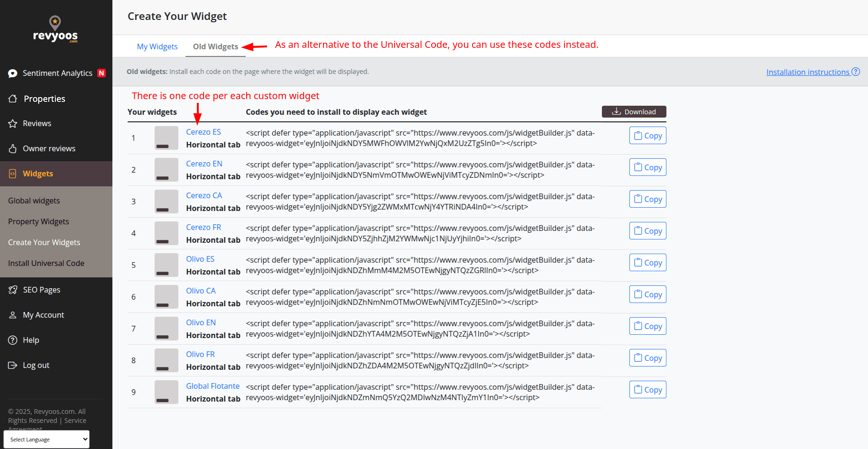Click the Cerezo ES widget thumbnail

[166, 138]
